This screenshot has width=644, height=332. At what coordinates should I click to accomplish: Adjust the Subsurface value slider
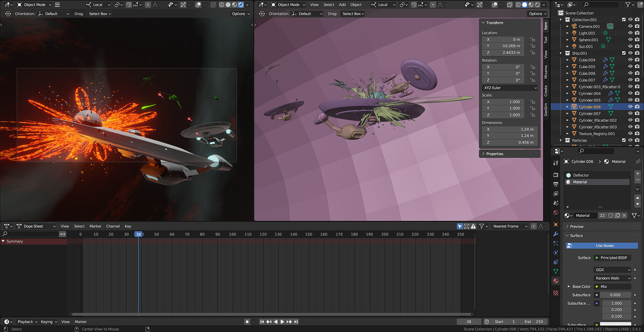(x=615, y=295)
